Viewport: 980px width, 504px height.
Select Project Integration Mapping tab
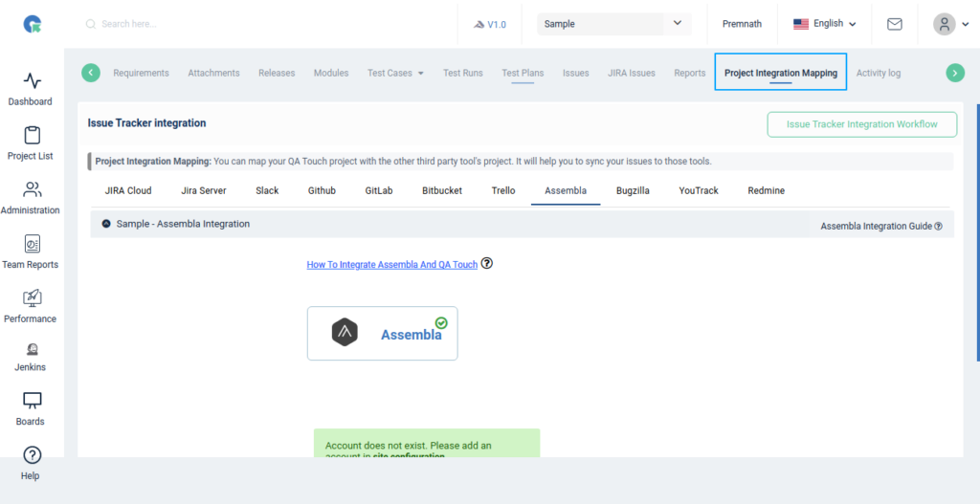click(x=781, y=73)
